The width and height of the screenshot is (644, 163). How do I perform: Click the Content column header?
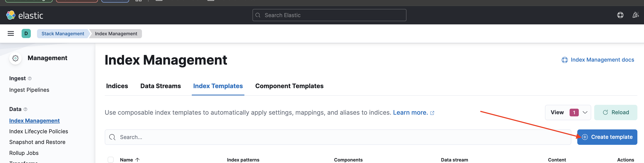(x=557, y=160)
